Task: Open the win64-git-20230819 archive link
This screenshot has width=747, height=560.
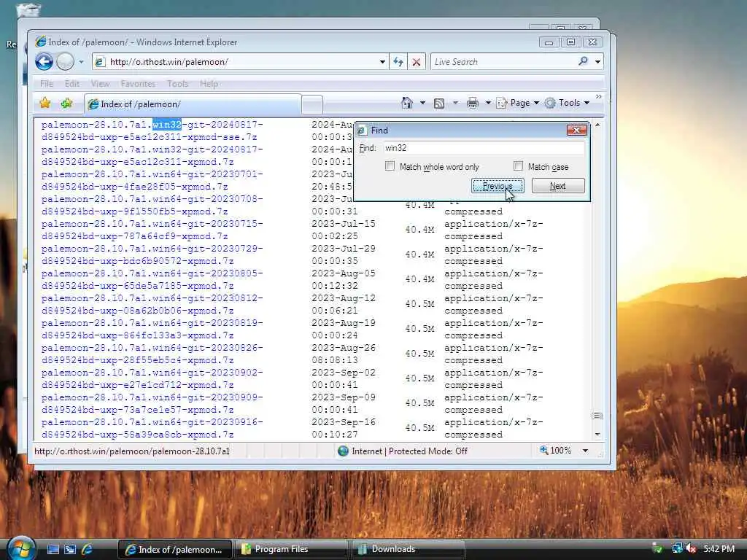Action: coord(152,329)
